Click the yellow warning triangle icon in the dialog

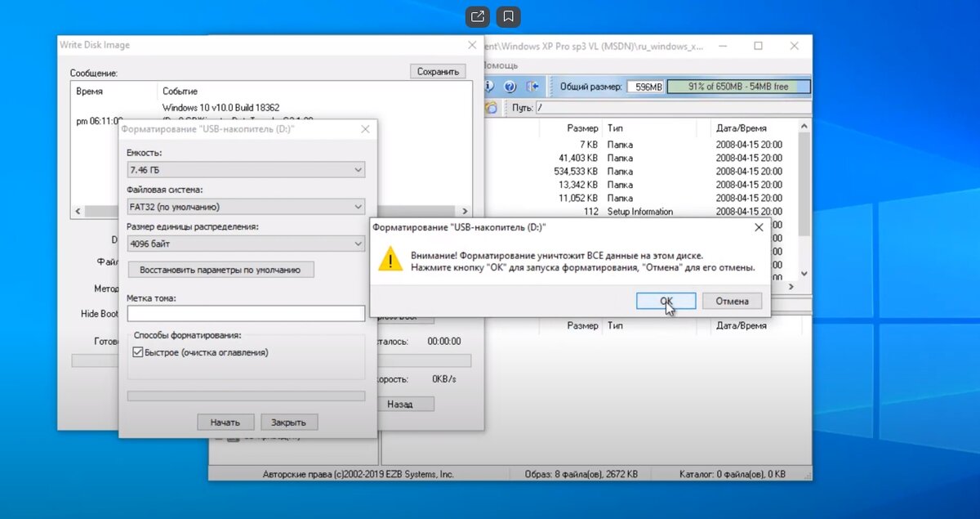coord(391,260)
